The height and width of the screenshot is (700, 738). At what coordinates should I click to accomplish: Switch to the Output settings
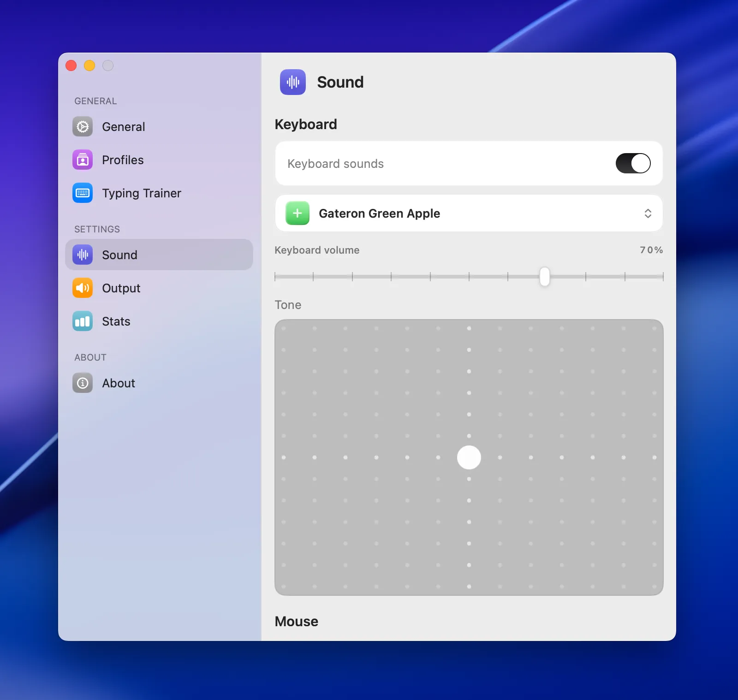(x=159, y=288)
